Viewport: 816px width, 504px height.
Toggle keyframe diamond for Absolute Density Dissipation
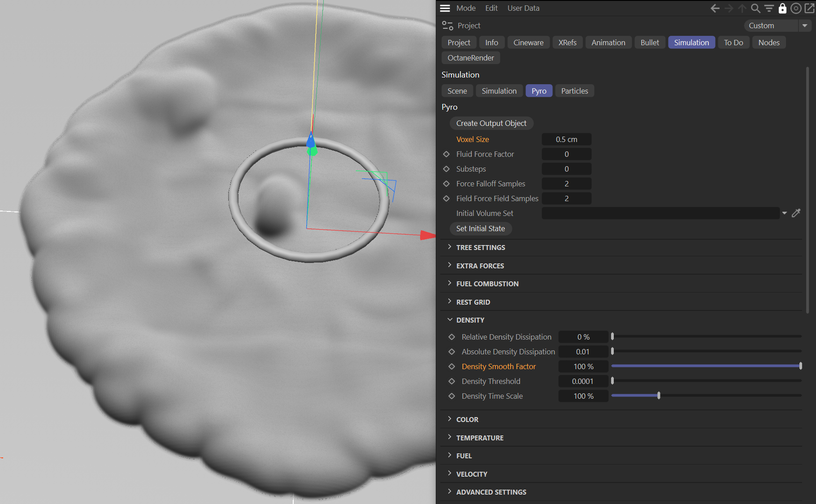(x=451, y=352)
